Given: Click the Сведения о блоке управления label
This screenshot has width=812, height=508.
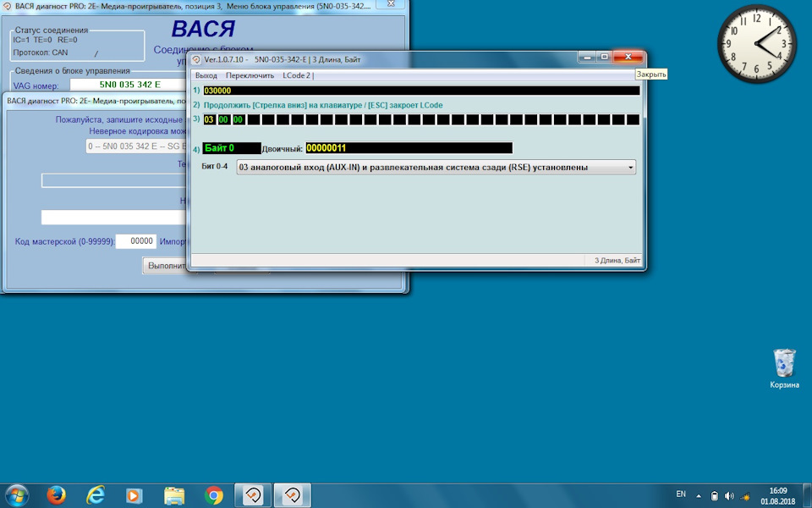Looking at the screenshot, I should (x=72, y=71).
